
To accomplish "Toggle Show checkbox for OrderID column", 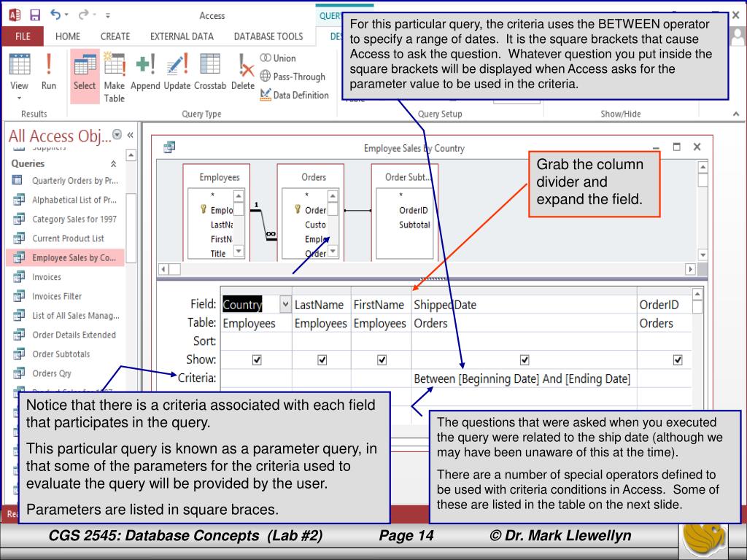I will click(x=678, y=360).
